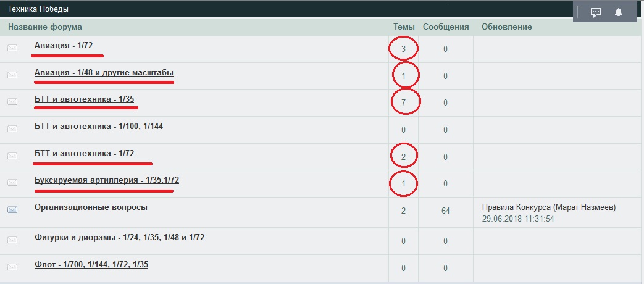Viewport: 644px width, 284px height.
Task: Open the notifications bell icon
Action: coord(619,12)
